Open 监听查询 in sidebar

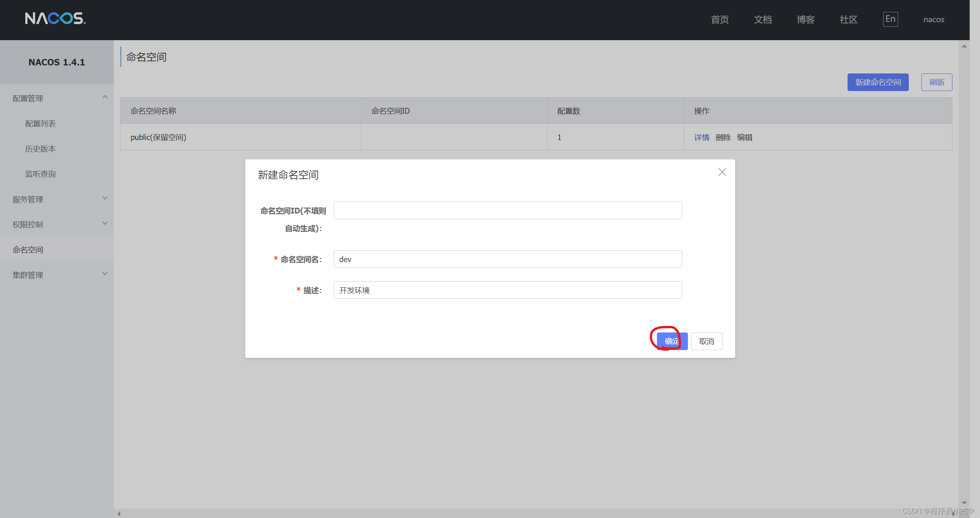tap(41, 174)
